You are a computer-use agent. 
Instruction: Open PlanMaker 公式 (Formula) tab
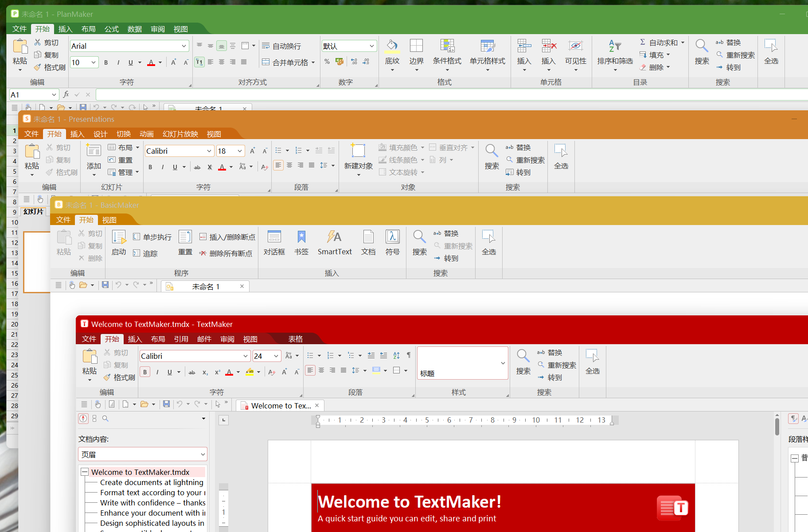pyautogui.click(x=112, y=29)
